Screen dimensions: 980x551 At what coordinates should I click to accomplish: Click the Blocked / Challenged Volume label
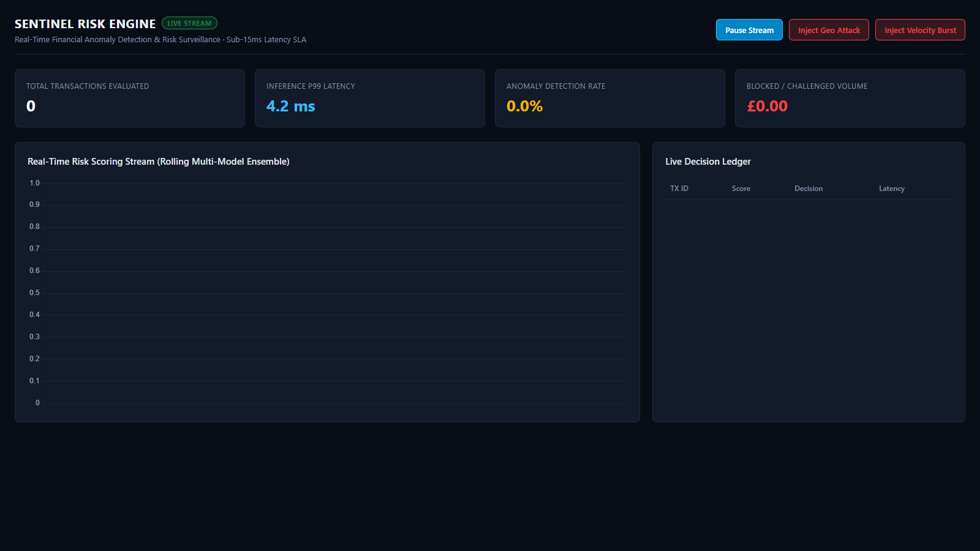point(807,86)
